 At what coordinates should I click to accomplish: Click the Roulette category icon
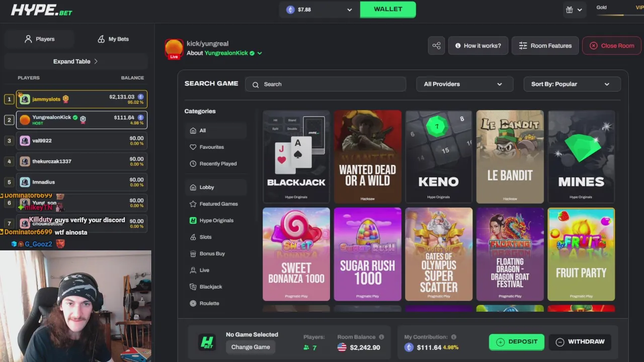pyautogui.click(x=193, y=304)
